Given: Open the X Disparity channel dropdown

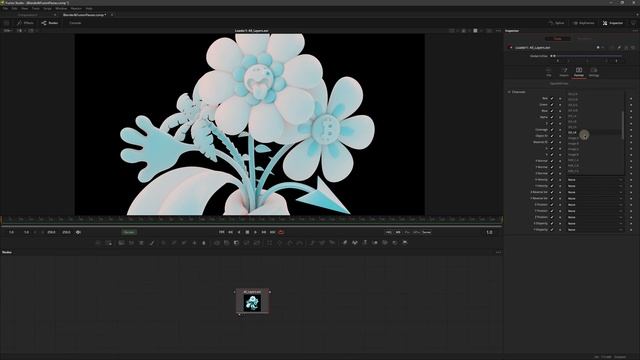Looking at the screenshot, I should (x=595, y=223).
